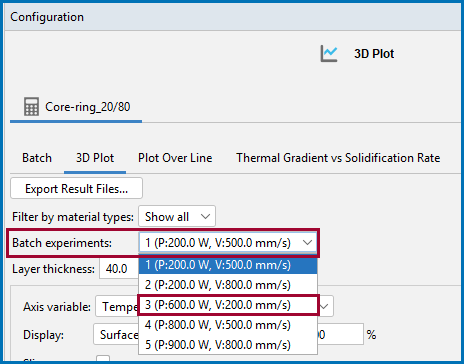Viewport: 464px width, 364px height.
Task: Click the percent value input field
Action: (340, 334)
